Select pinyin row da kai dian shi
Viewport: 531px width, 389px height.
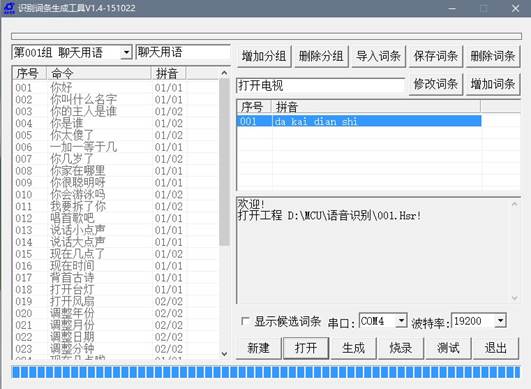pos(359,121)
